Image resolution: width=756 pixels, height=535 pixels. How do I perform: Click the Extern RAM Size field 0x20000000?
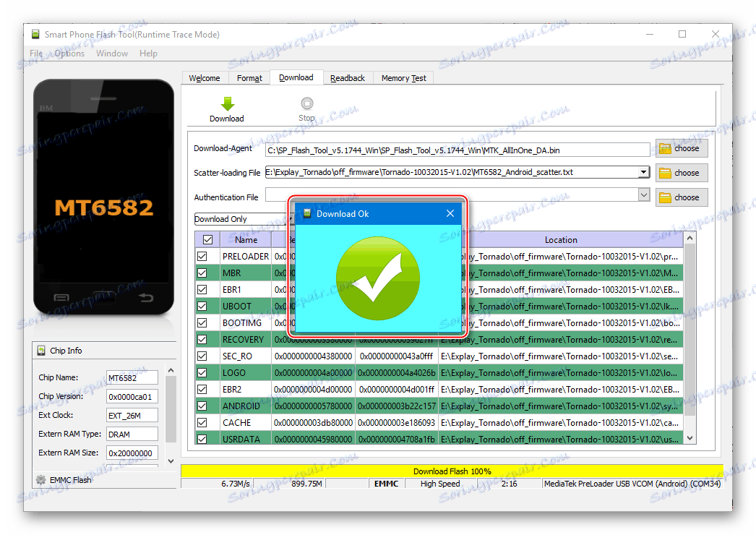click(x=132, y=453)
